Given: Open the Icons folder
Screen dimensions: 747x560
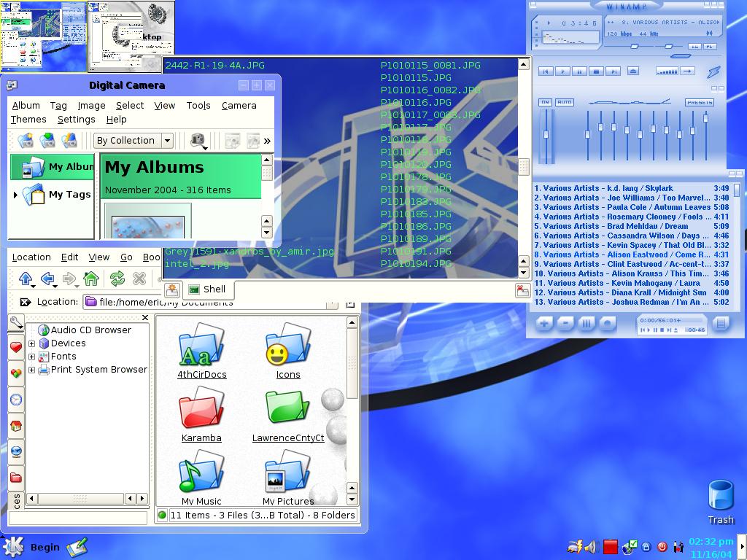Looking at the screenshot, I should point(288,351).
